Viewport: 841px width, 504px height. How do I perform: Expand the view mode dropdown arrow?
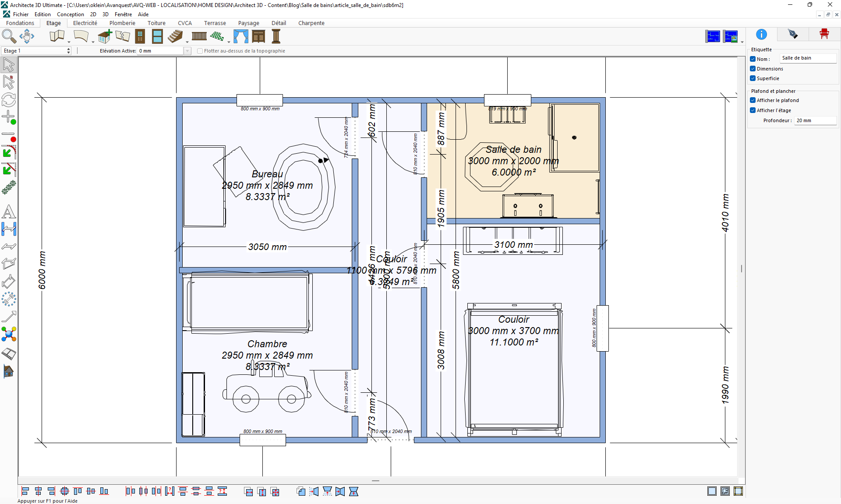(x=742, y=42)
